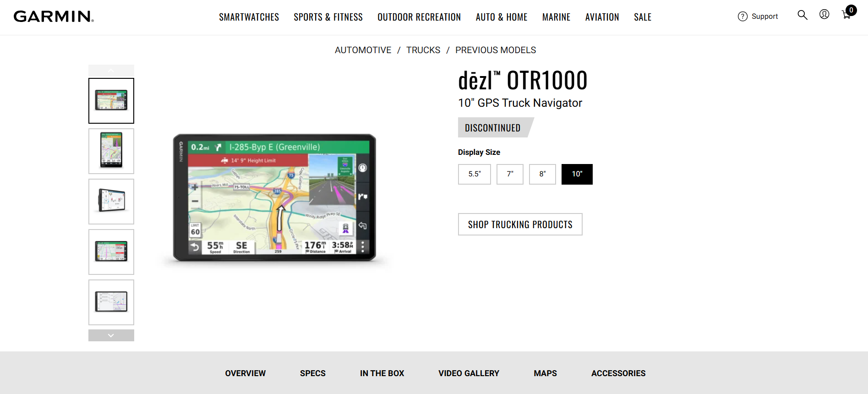Viewport: 868px width, 394px height.
Task: Select the 5.5" display size
Action: click(x=475, y=174)
